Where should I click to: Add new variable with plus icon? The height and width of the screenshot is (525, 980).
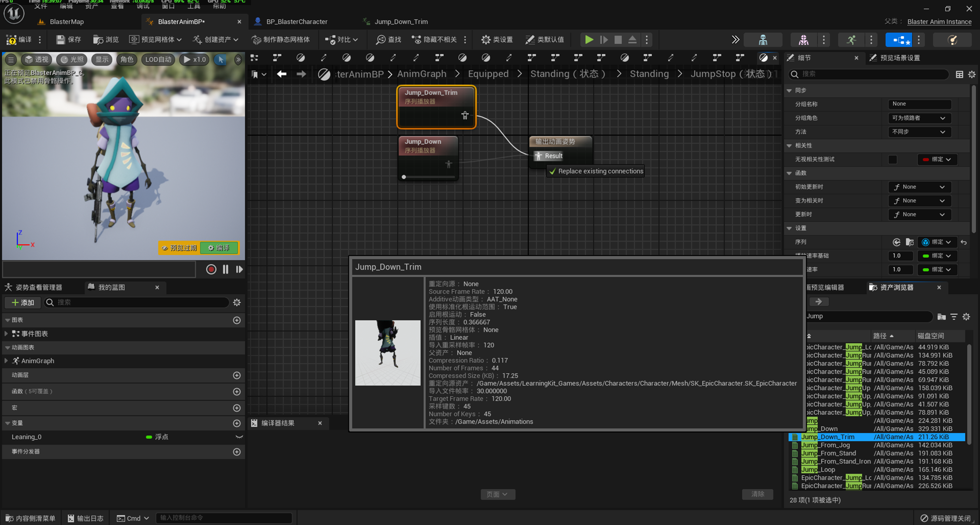point(237,423)
